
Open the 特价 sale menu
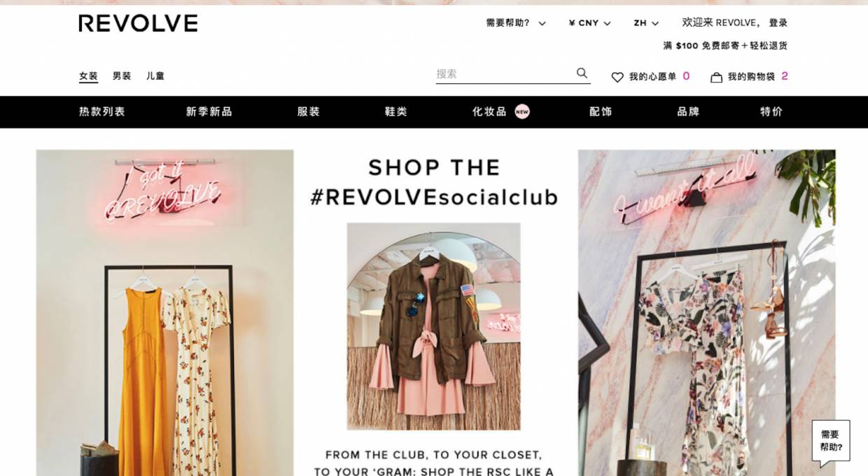[771, 111]
